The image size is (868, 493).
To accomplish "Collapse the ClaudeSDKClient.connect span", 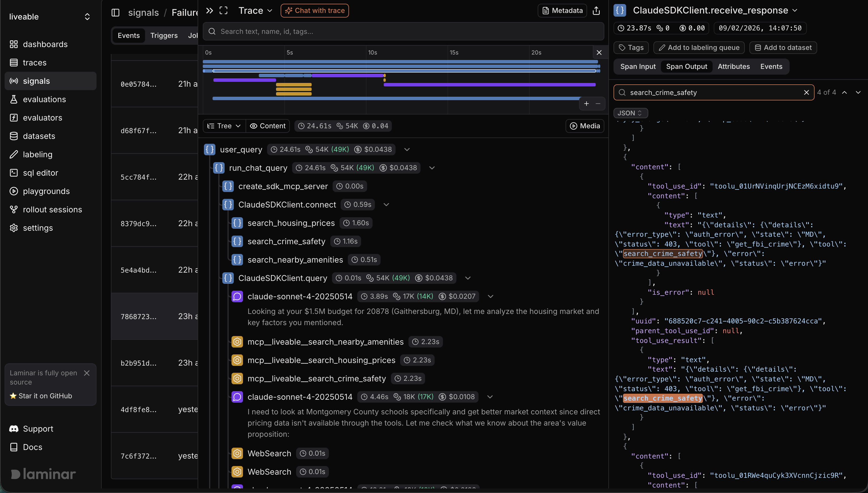I will (x=386, y=205).
